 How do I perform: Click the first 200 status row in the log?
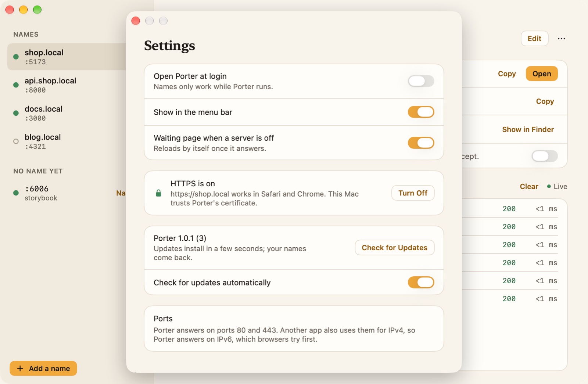pos(509,209)
